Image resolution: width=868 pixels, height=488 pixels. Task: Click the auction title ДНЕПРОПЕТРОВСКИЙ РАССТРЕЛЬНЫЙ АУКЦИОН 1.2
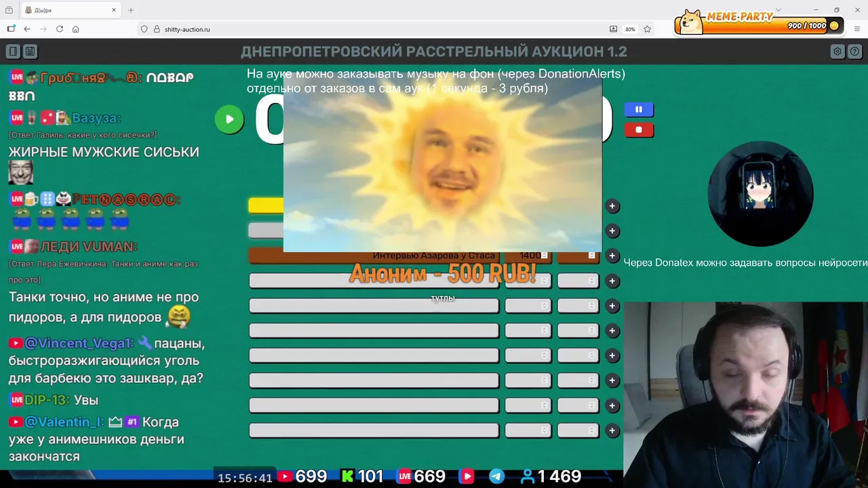coord(434,52)
